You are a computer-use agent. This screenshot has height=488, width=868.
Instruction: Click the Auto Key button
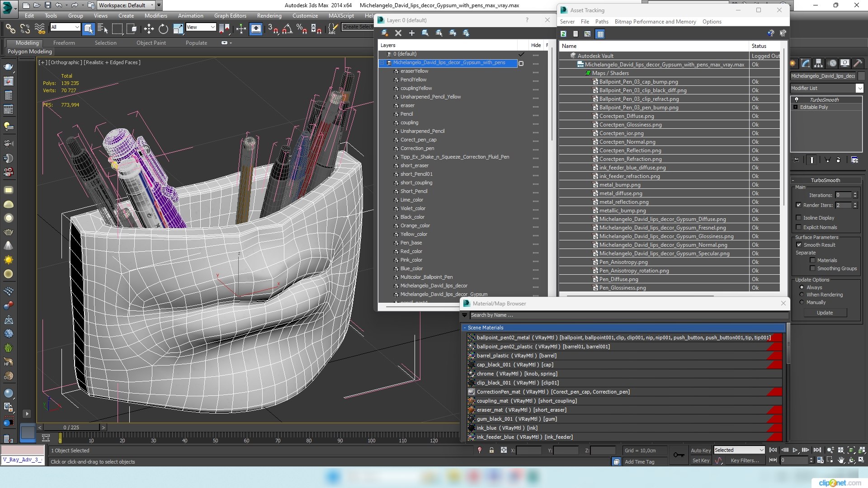pyautogui.click(x=700, y=450)
